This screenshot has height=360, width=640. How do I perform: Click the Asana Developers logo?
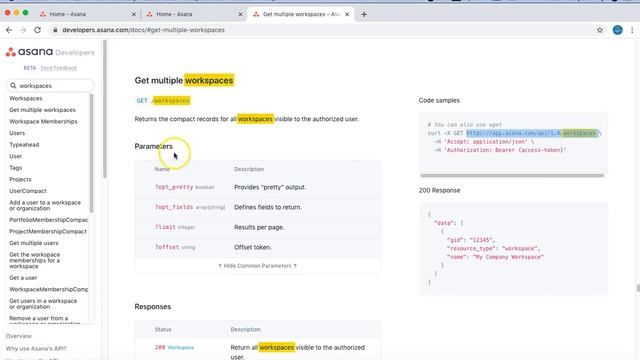point(50,52)
